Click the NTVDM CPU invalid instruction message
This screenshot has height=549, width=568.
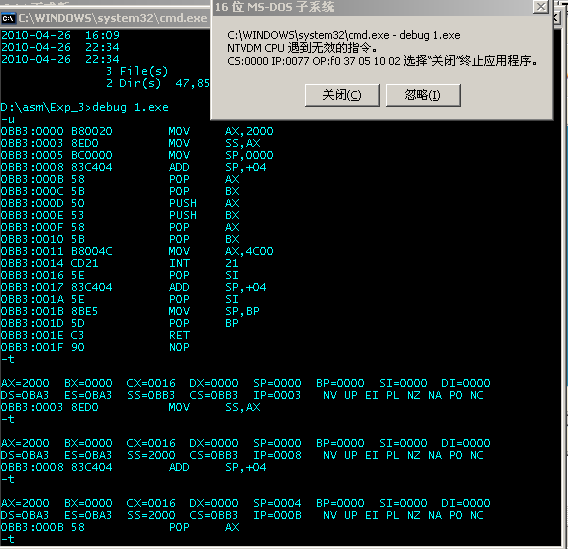pos(302,48)
